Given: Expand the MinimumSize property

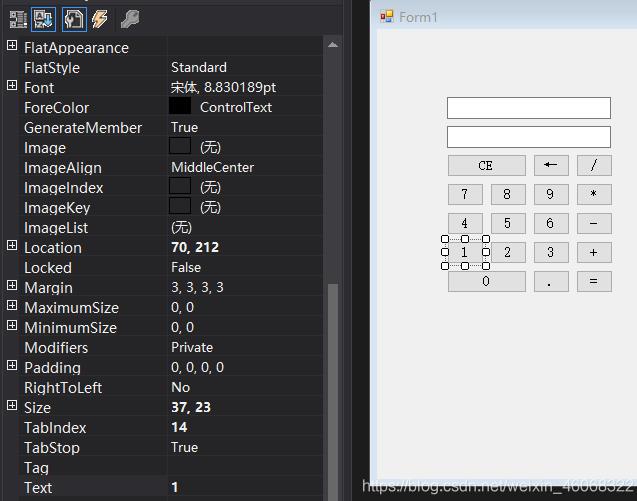Looking at the screenshot, I should [12, 325].
